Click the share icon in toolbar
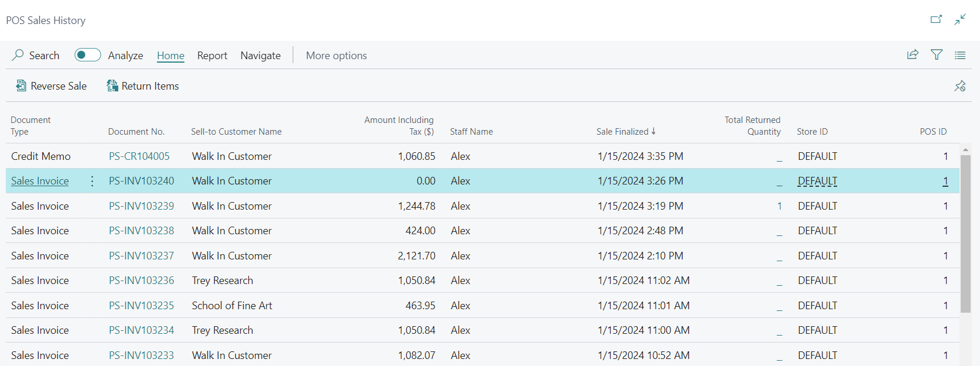The image size is (980, 366). [913, 55]
